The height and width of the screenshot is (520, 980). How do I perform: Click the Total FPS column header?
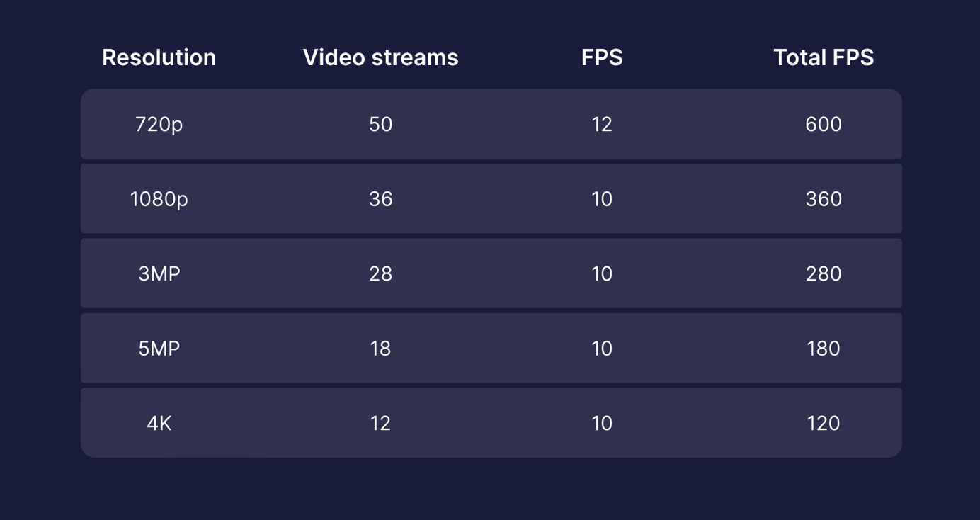(824, 57)
